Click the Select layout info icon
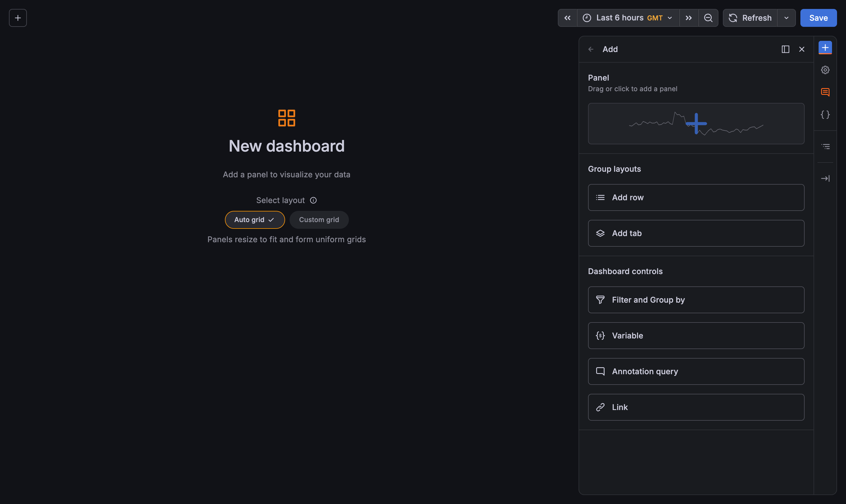Image resolution: width=846 pixels, height=504 pixels. point(313,200)
